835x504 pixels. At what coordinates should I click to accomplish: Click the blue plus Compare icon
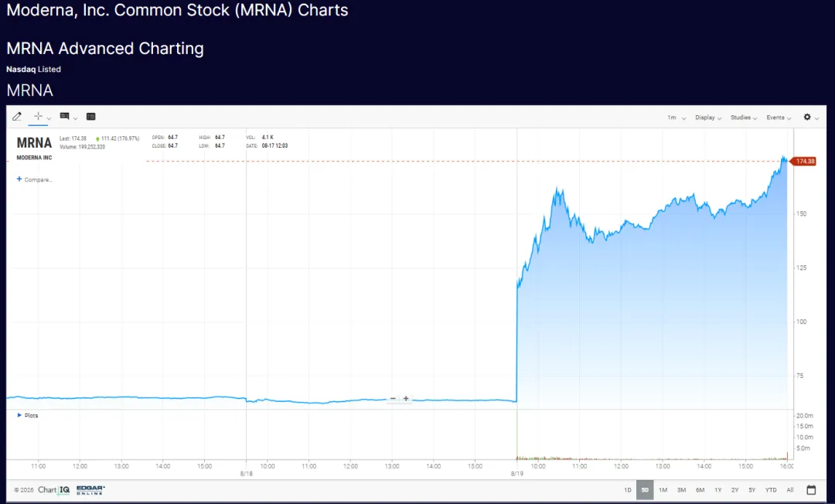[19, 179]
